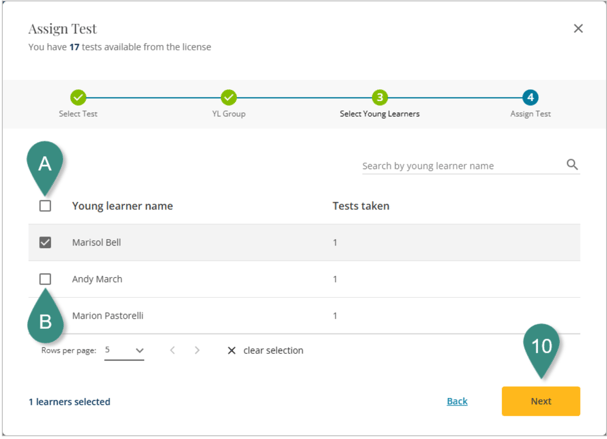Viewport: 607px width, 439px height.
Task: Click the Back link
Action: [x=457, y=401]
